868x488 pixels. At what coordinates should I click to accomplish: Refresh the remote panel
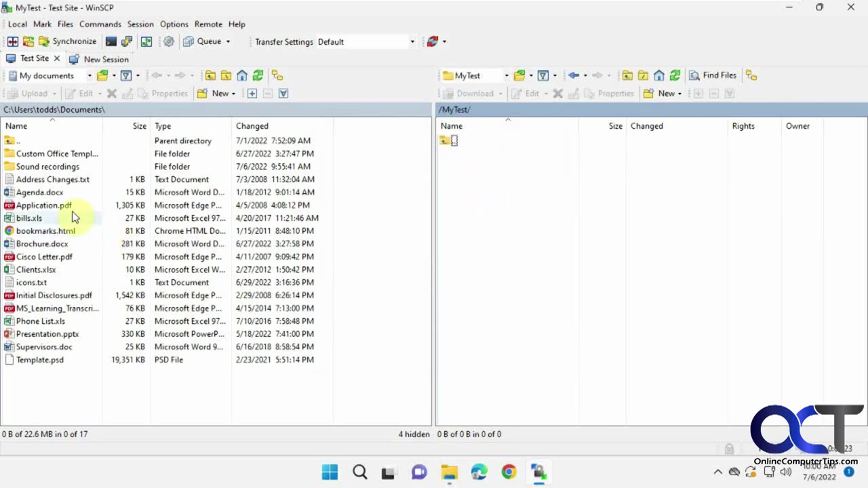coord(675,75)
